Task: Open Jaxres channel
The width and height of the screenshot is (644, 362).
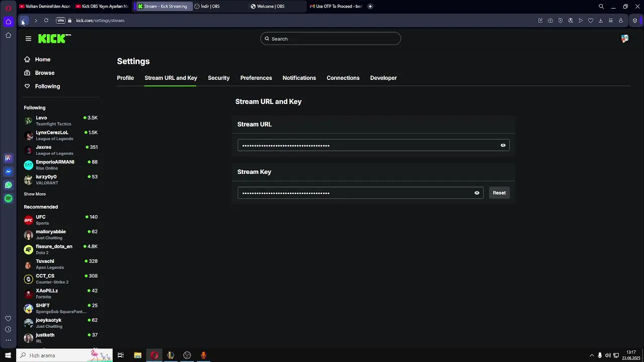Action: (x=61, y=150)
